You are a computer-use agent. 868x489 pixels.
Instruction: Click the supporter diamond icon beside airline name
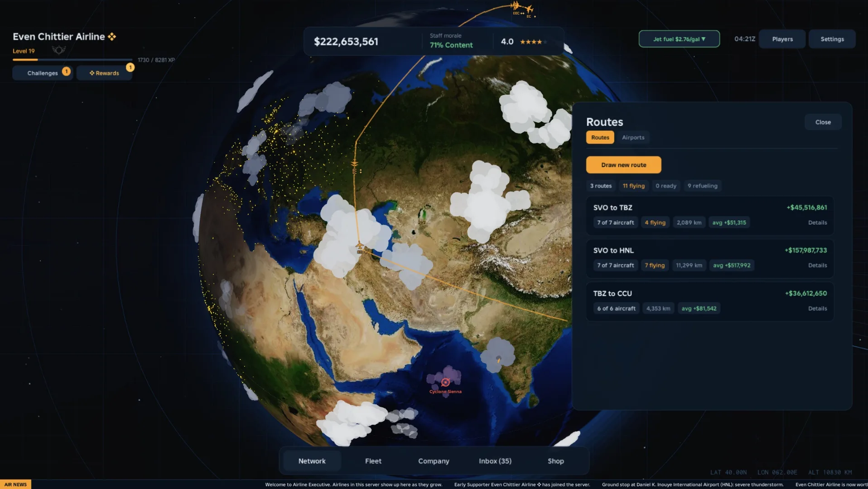[112, 37]
